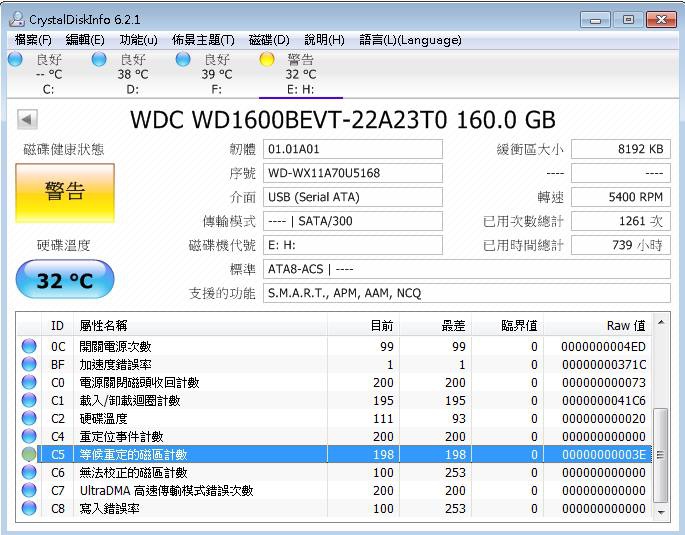Click the buffer size field 8192 KB
This screenshot has width=685, height=535.
(621, 149)
